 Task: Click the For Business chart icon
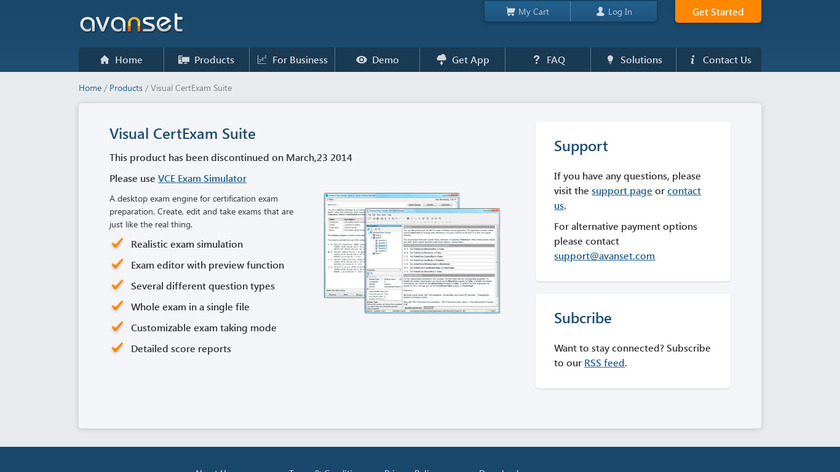tap(262, 59)
